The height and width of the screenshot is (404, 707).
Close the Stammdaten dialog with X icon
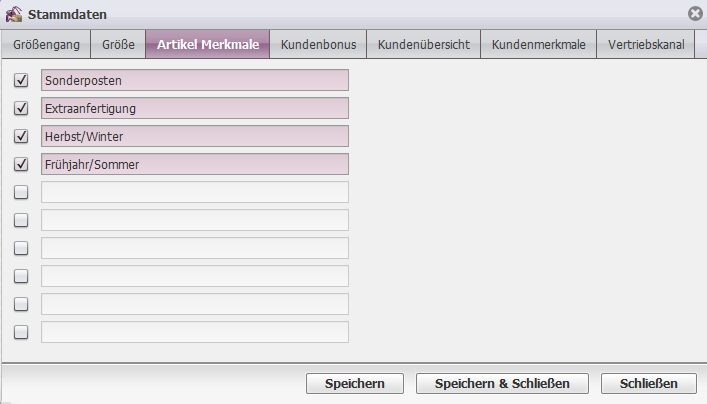pos(695,14)
